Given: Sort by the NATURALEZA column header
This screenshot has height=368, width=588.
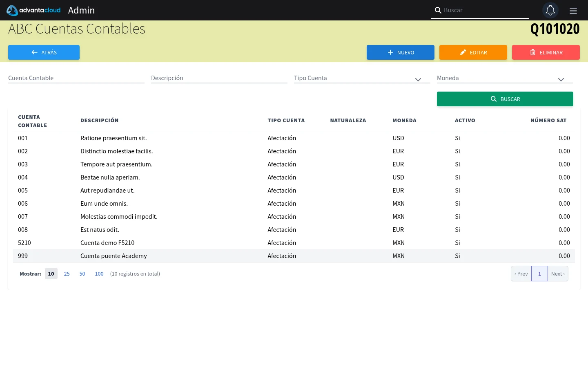Looking at the screenshot, I should [x=348, y=121].
